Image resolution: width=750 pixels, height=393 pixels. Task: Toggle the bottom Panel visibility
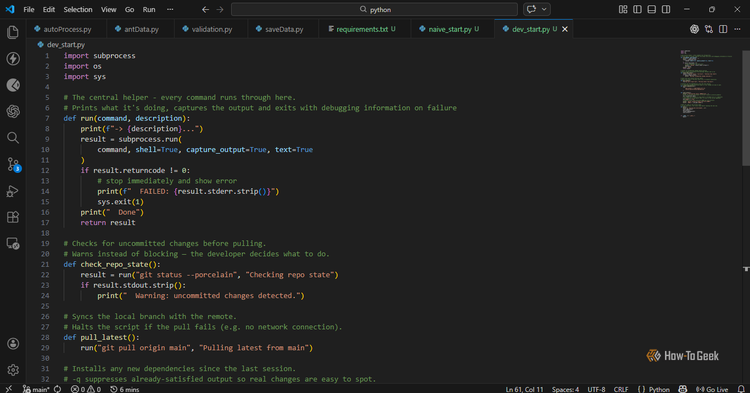[651, 9]
